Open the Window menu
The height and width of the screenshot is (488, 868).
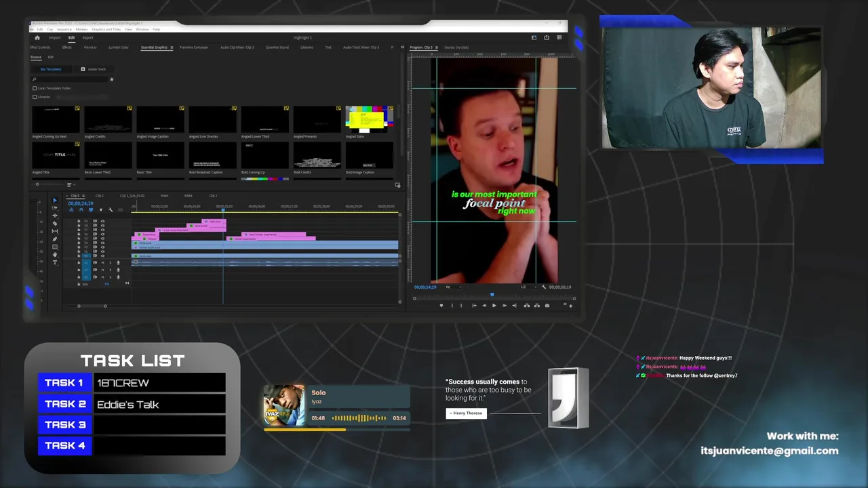click(x=142, y=29)
